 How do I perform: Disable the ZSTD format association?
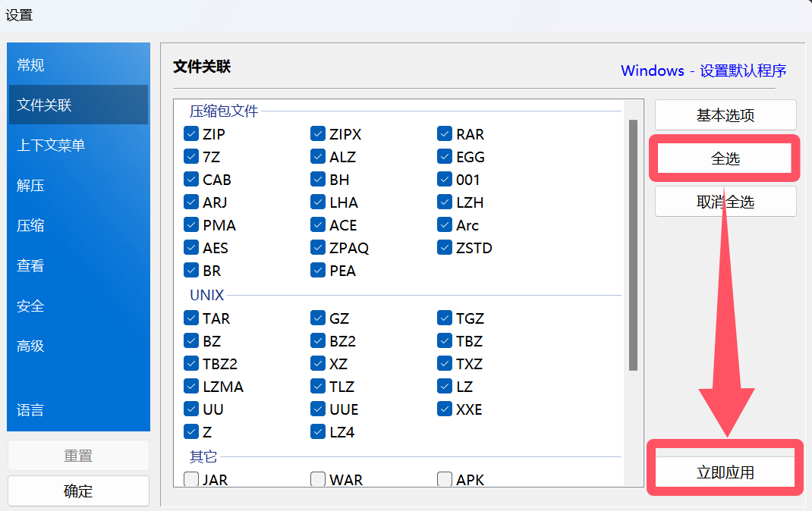tap(445, 248)
